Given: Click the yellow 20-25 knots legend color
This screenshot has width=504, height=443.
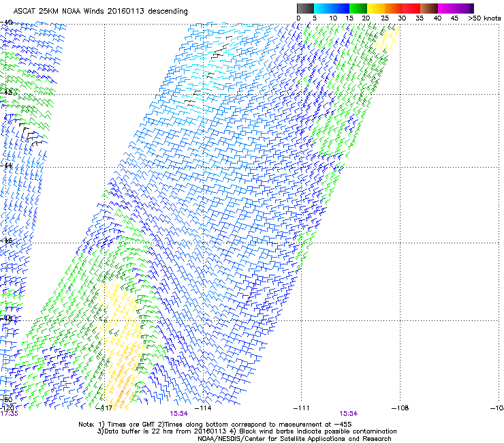Looking at the screenshot, I should (x=376, y=8).
